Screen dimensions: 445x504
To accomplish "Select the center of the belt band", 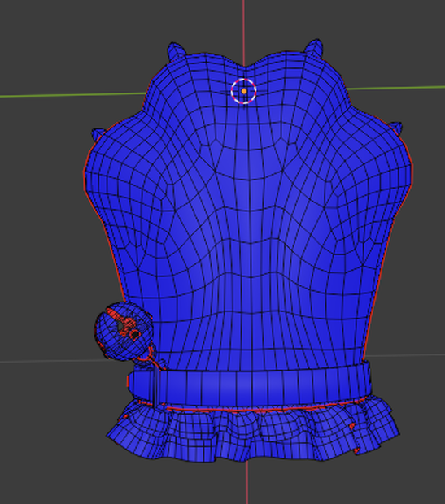I will pos(251,387).
